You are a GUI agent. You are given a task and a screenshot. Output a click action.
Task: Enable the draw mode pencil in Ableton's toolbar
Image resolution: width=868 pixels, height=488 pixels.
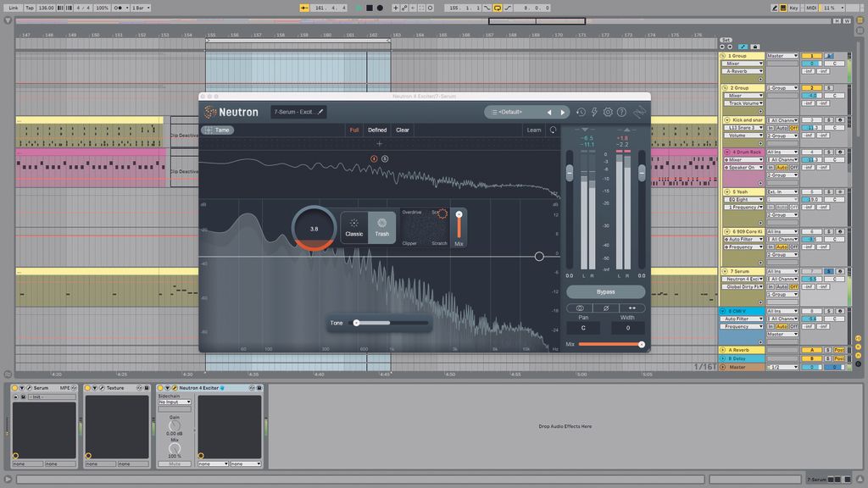(x=774, y=7)
